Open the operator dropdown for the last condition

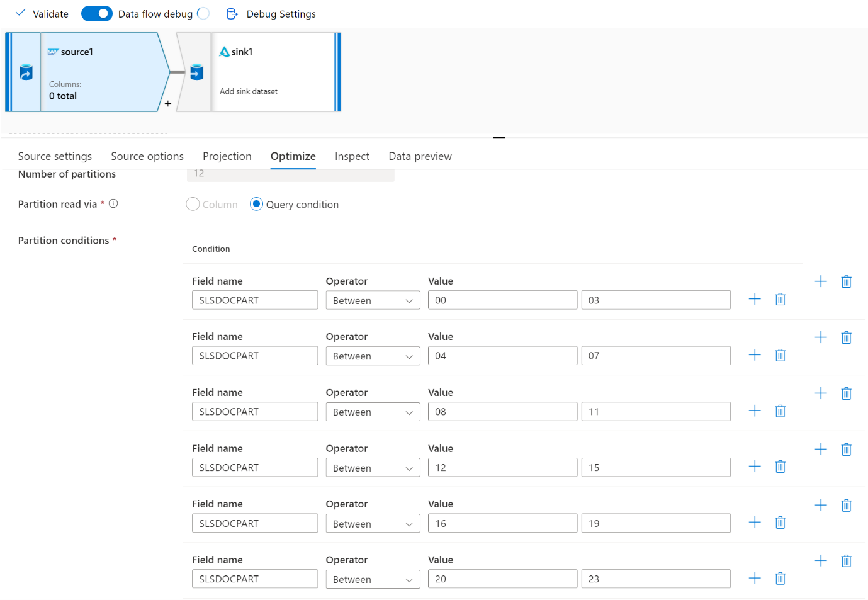(x=373, y=579)
